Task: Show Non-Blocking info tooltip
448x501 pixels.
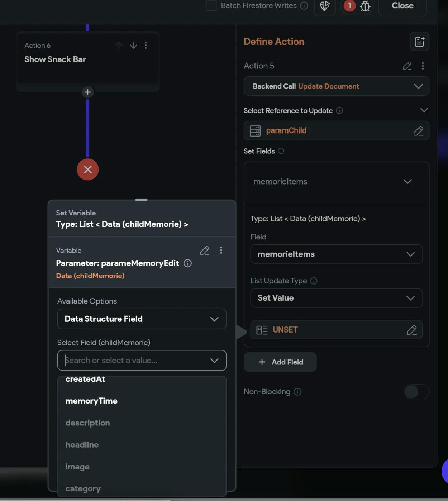Action: (297, 392)
